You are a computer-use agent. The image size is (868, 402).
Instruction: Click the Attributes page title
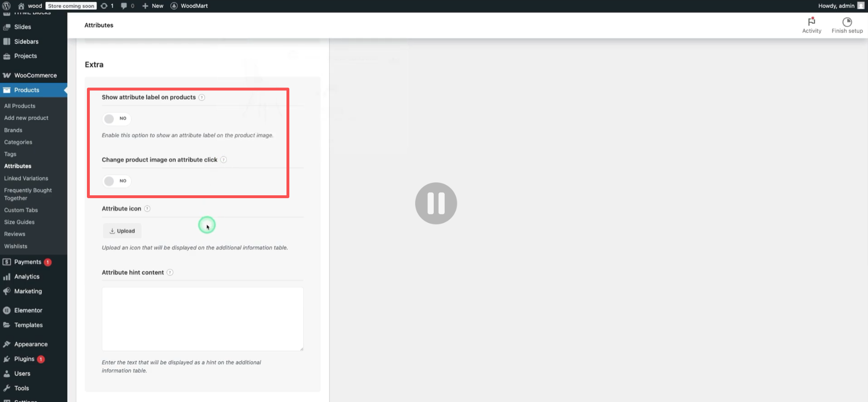(x=99, y=25)
